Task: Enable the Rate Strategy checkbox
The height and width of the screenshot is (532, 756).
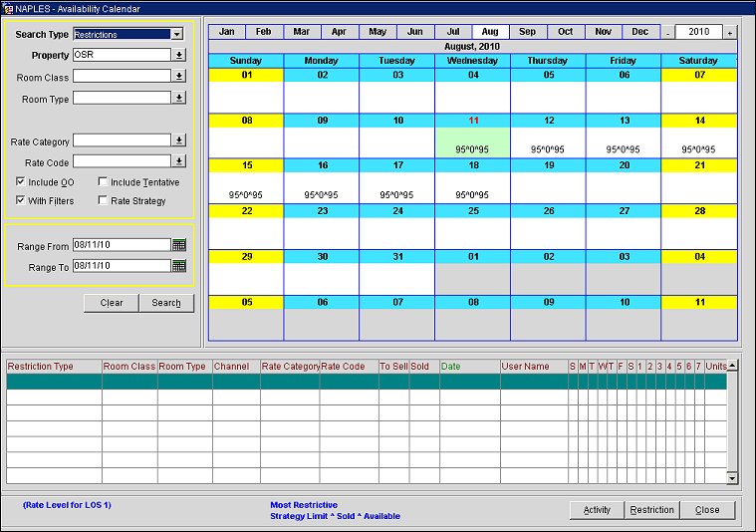Action: pos(103,201)
